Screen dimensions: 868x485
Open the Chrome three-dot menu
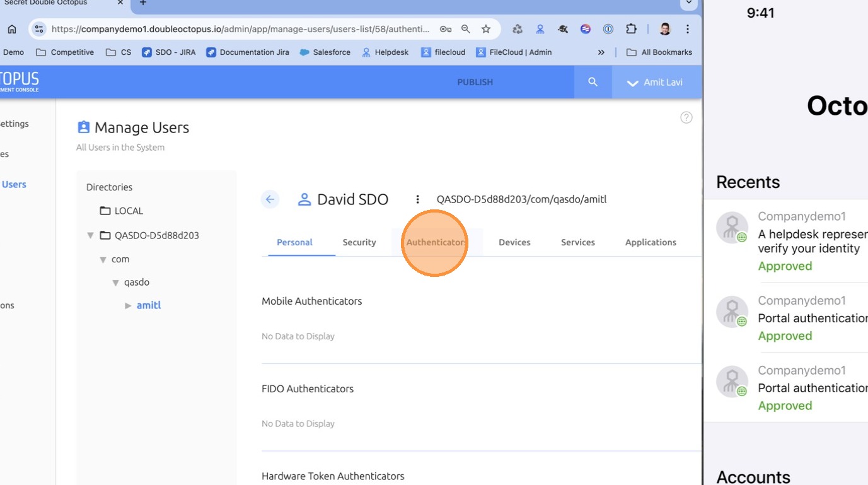pos(688,29)
